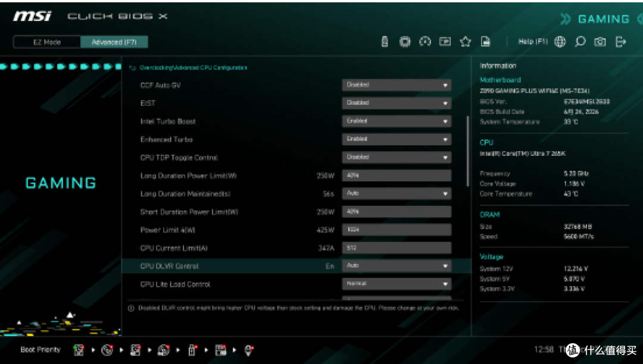Open the hardware monitor gauge icon
This screenshot has width=643, height=364.
point(425,42)
